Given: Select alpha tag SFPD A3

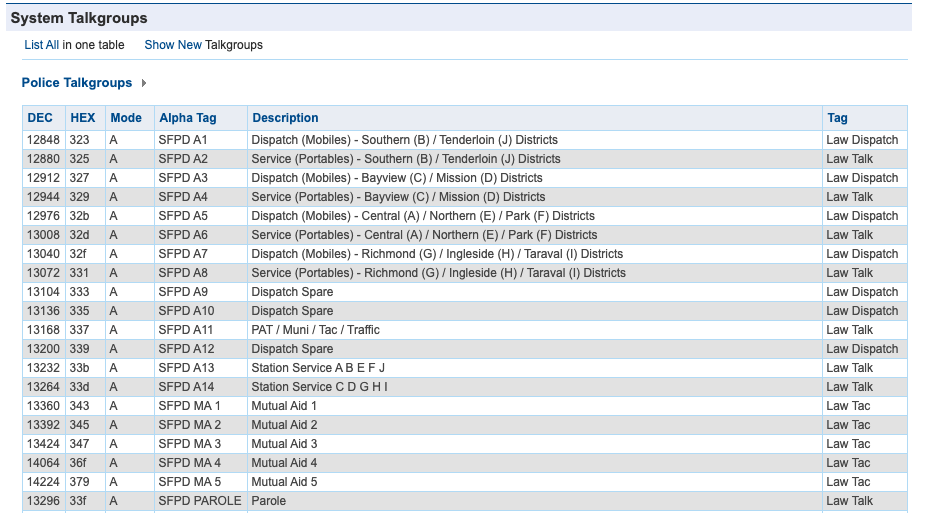Looking at the screenshot, I should point(183,178).
